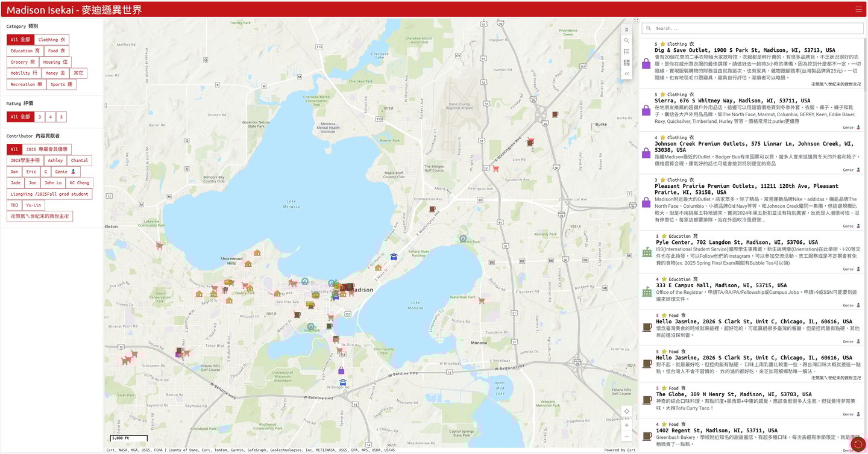
Task: Select the red shopping cart map marker
Action: 495,169
